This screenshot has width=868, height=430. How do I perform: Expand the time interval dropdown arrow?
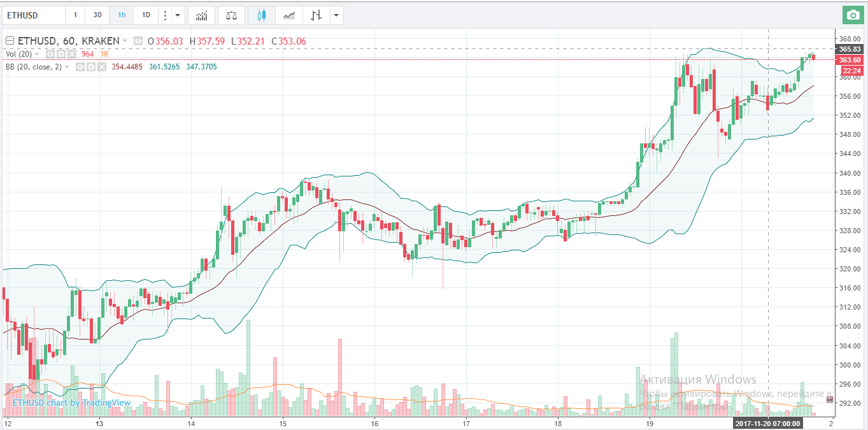pos(178,15)
